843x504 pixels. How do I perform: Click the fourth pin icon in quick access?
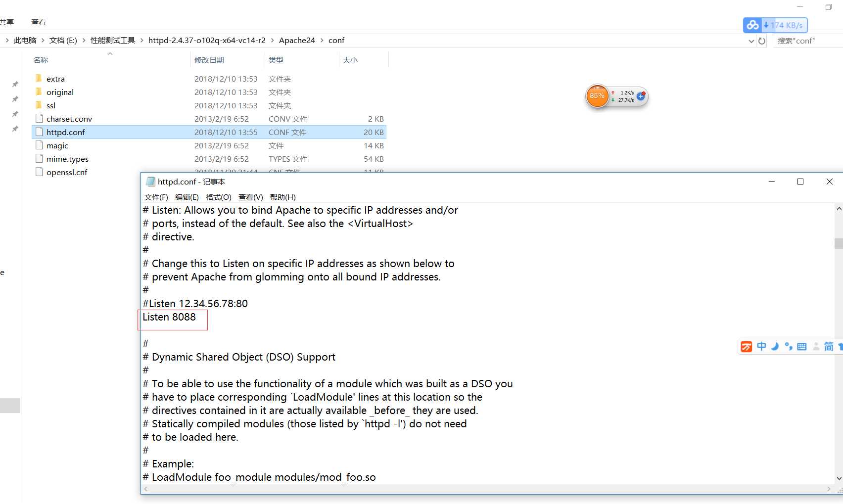tap(15, 129)
